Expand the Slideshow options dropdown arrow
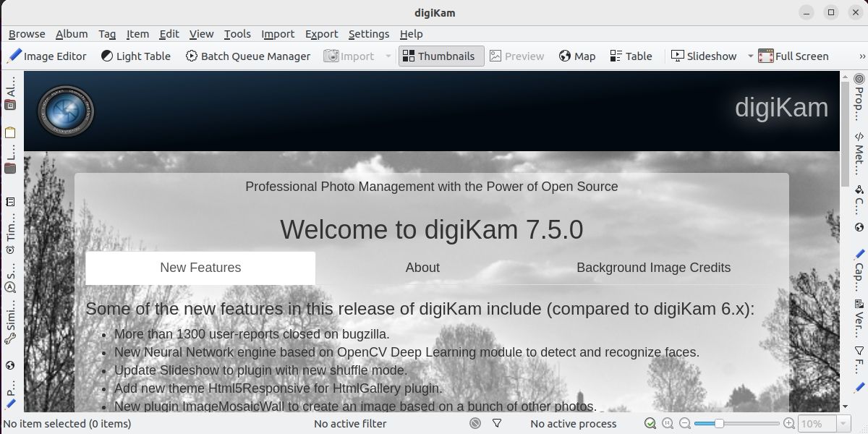 (x=750, y=56)
